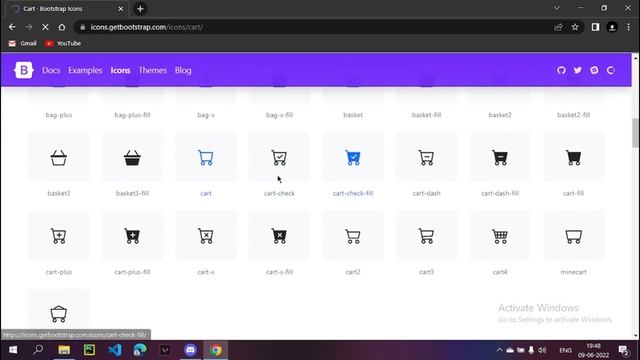
Task: Open the cart2 icon tile
Action: 353,236
